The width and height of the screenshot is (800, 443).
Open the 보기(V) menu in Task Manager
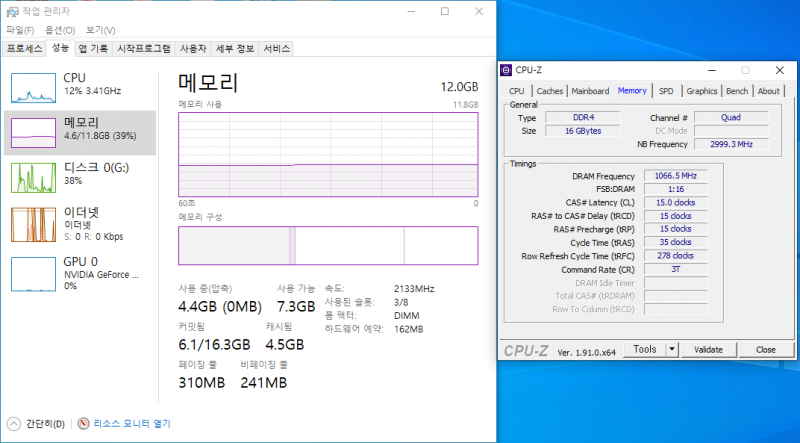[x=100, y=30]
